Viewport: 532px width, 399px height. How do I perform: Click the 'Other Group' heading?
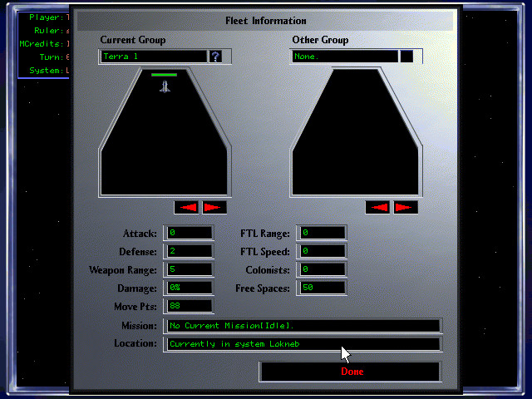[x=320, y=40]
